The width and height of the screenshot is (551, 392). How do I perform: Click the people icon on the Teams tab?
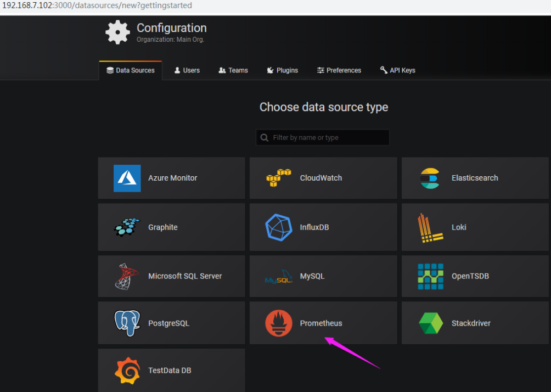click(222, 70)
